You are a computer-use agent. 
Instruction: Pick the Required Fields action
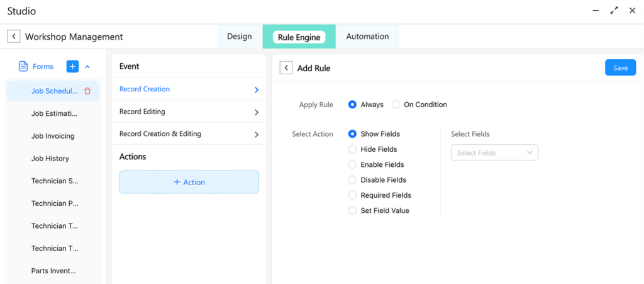(x=352, y=195)
